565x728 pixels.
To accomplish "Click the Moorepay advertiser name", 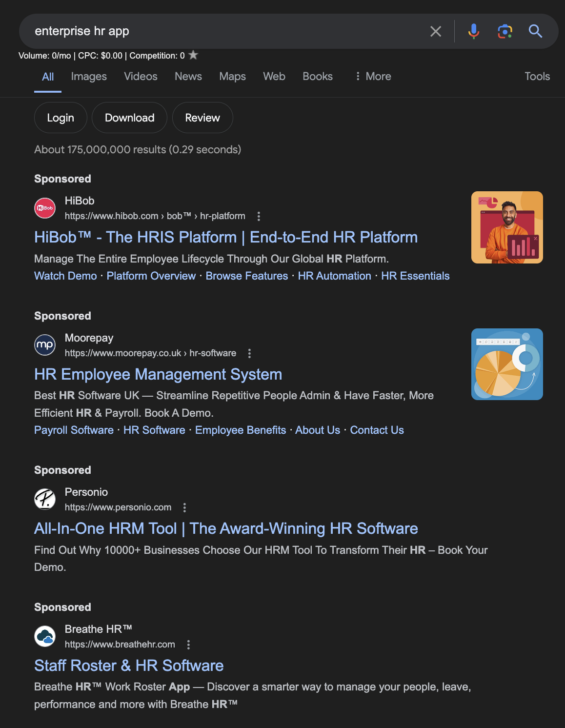I will [x=89, y=338].
